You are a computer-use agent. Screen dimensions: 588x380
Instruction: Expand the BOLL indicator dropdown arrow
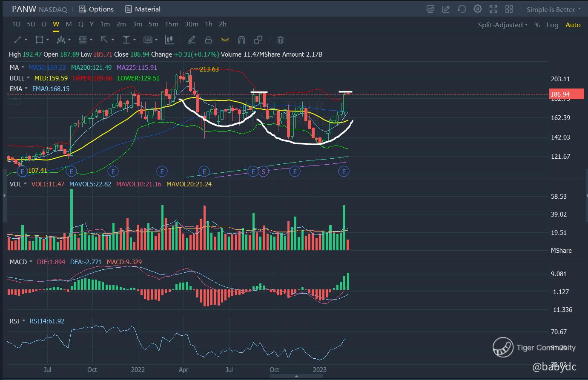[x=29, y=78]
